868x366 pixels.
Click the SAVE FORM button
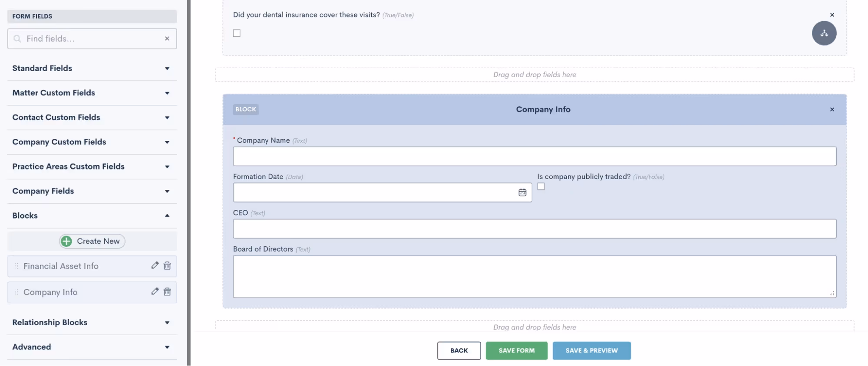pos(517,350)
